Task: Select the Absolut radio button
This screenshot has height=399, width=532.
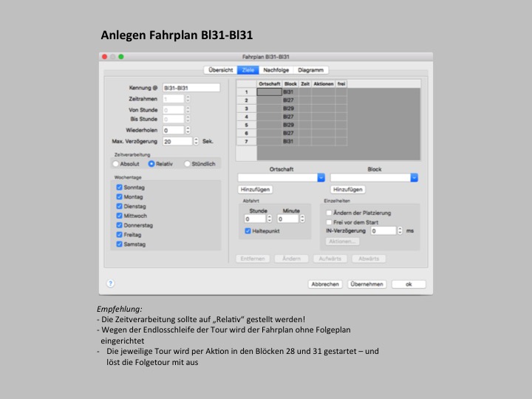Action: (x=115, y=164)
